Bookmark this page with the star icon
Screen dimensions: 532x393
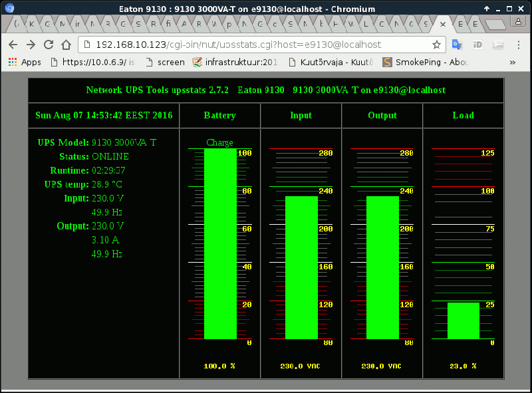[x=436, y=45]
